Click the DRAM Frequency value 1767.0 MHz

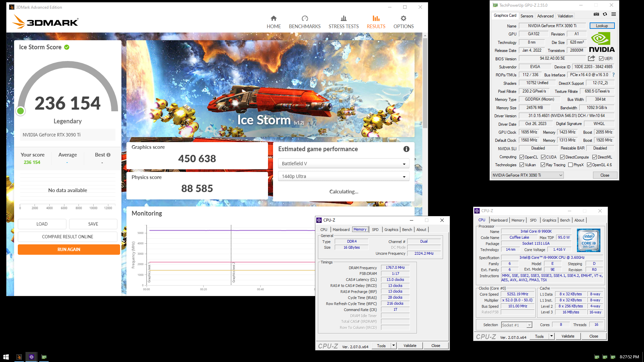coord(395,267)
